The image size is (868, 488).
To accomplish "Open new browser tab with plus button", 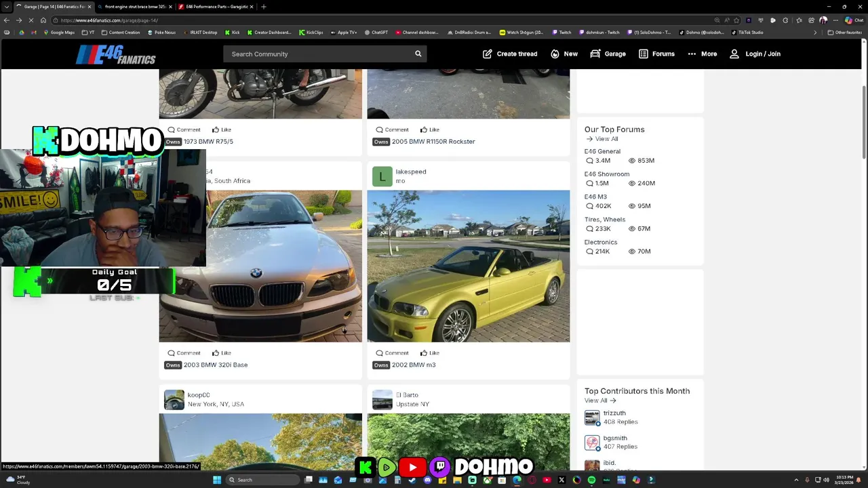I will 263,7.
